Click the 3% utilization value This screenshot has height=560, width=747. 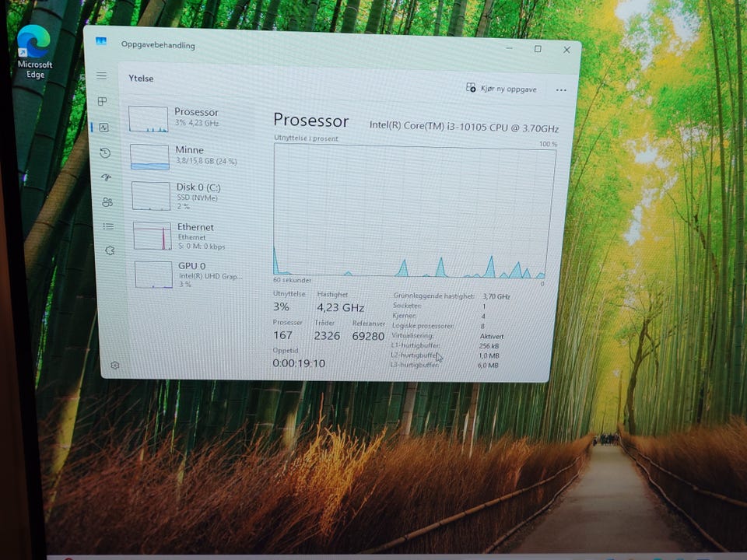pos(281,306)
